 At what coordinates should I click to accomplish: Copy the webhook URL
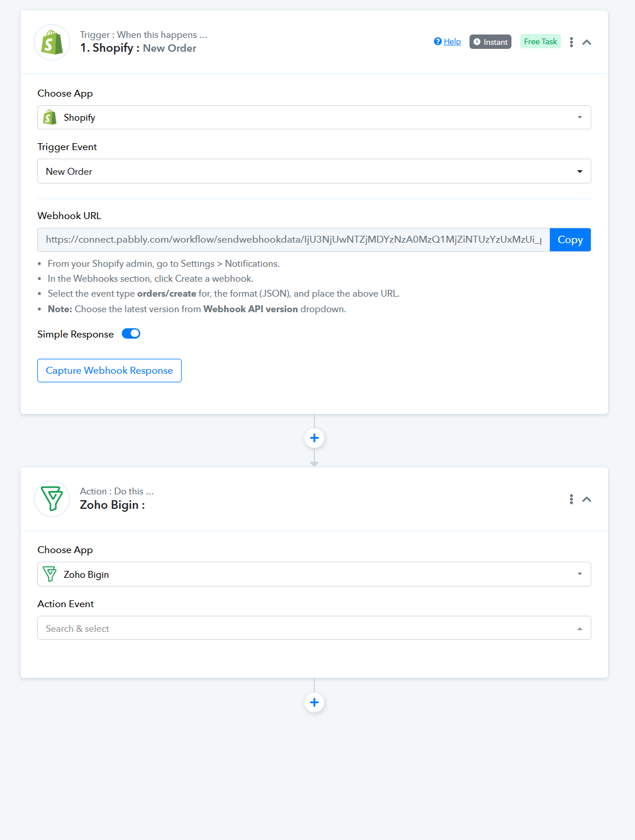pos(570,240)
